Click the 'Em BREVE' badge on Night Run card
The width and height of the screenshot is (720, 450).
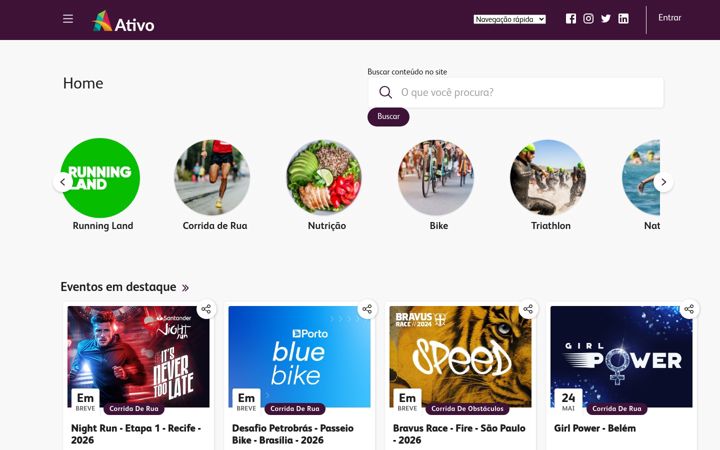point(85,401)
